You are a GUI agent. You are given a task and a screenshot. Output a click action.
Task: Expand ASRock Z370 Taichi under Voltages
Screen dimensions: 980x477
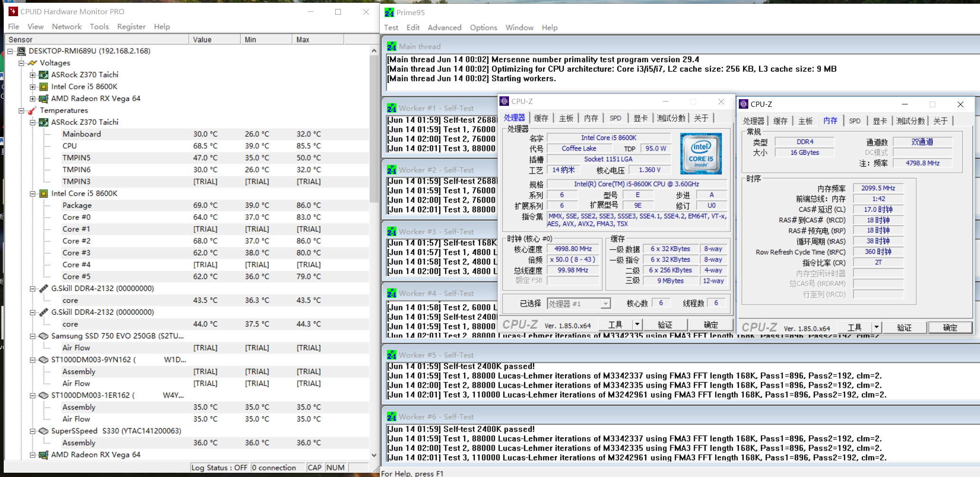point(33,75)
